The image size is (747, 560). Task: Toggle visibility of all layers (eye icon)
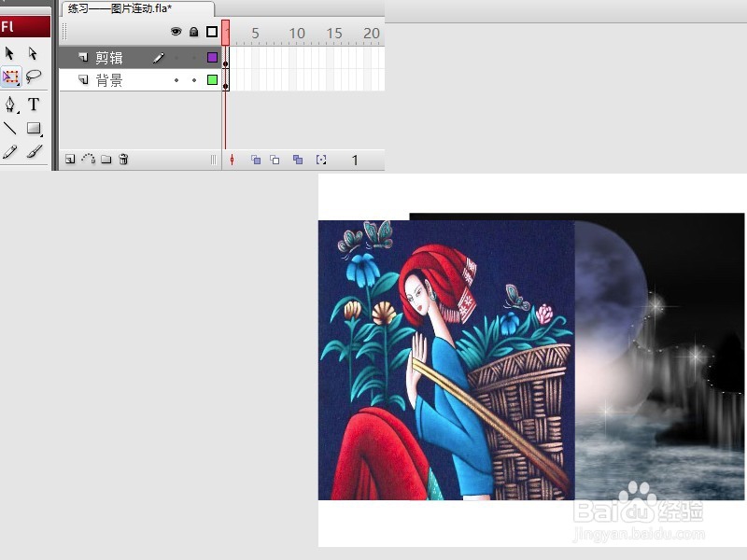click(176, 32)
